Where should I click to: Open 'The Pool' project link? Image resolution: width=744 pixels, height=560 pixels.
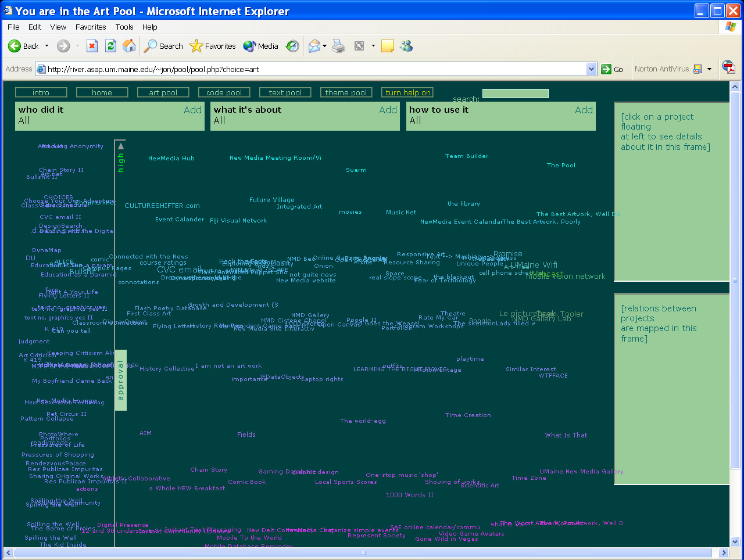561,166
